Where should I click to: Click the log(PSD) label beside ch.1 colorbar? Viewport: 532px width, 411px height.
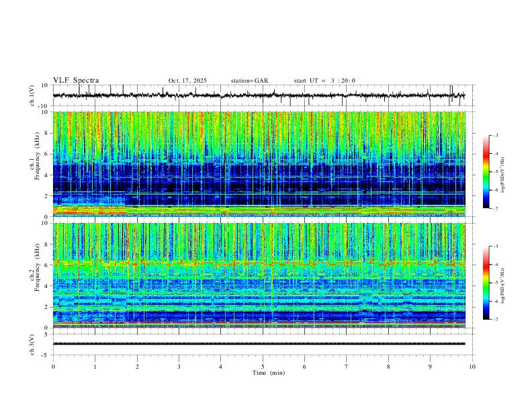coord(502,175)
